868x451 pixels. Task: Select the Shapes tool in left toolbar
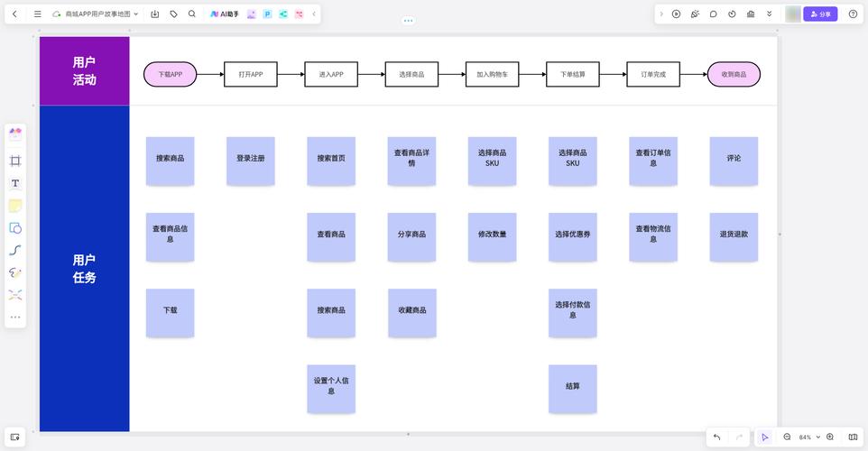(x=15, y=228)
